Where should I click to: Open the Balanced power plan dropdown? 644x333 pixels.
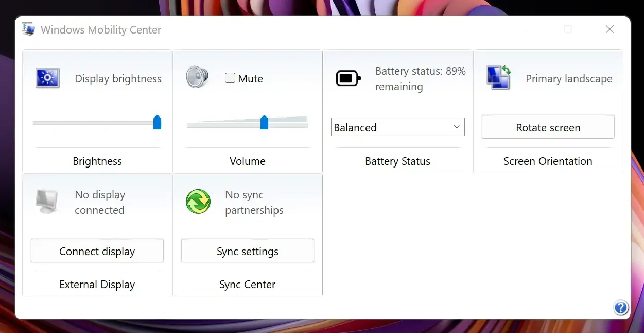click(397, 127)
